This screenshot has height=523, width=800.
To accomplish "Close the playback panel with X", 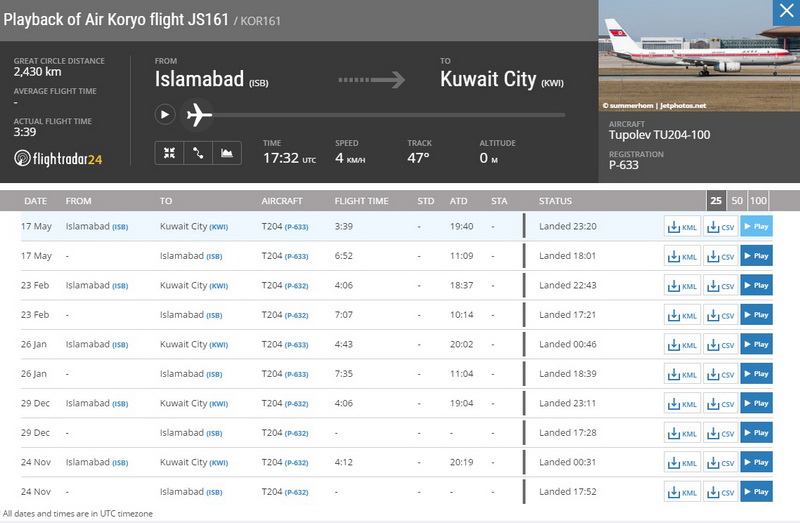I will coord(786,11).
